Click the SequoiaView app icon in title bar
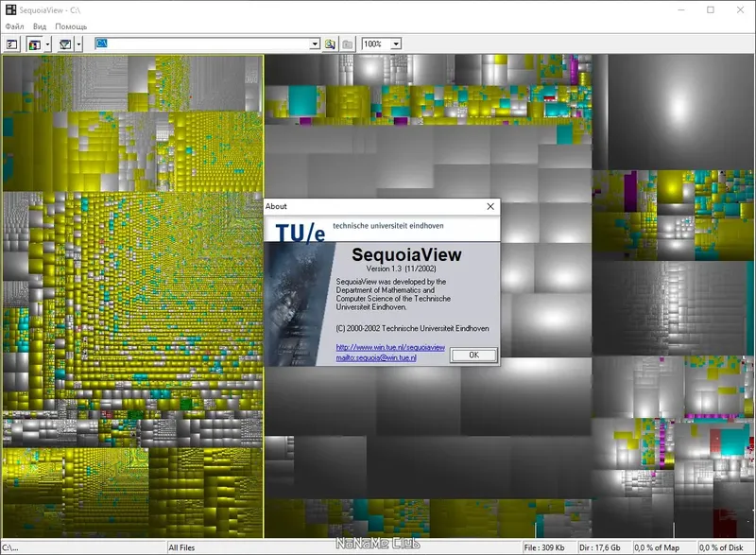756x555 pixels. click(10, 9)
